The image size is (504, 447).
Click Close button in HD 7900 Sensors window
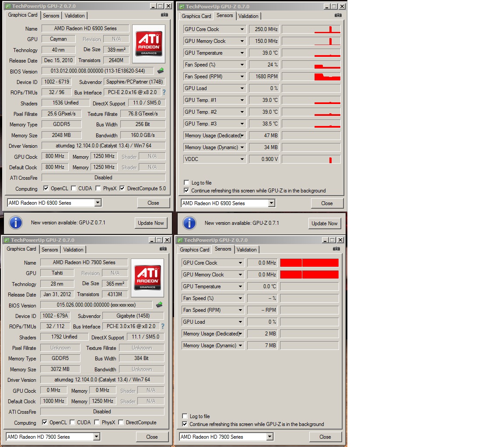pyautogui.click(x=325, y=437)
